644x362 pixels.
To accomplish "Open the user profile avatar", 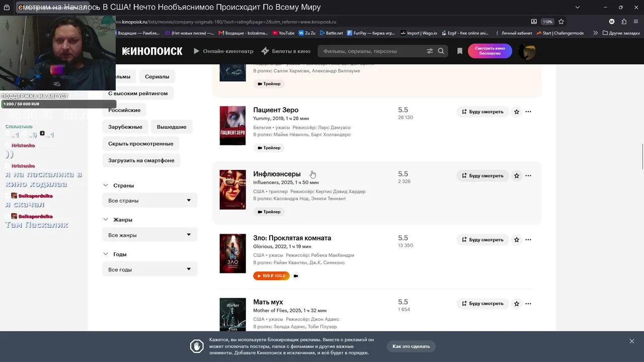I will (x=527, y=51).
